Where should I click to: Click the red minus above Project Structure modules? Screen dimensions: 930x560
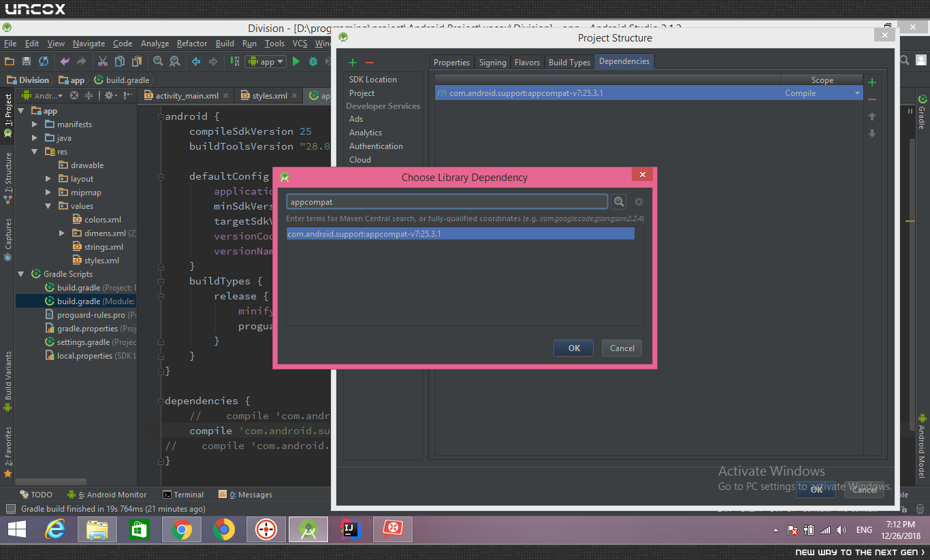tap(370, 63)
